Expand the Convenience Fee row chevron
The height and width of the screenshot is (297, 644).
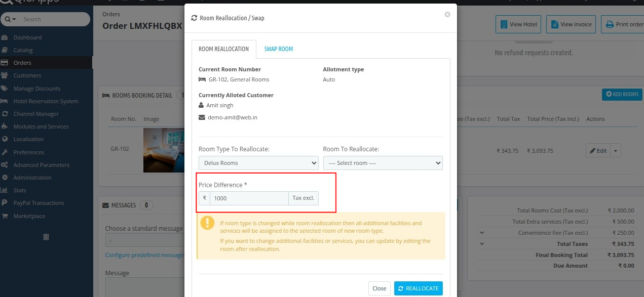pyautogui.click(x=482, y=233)
